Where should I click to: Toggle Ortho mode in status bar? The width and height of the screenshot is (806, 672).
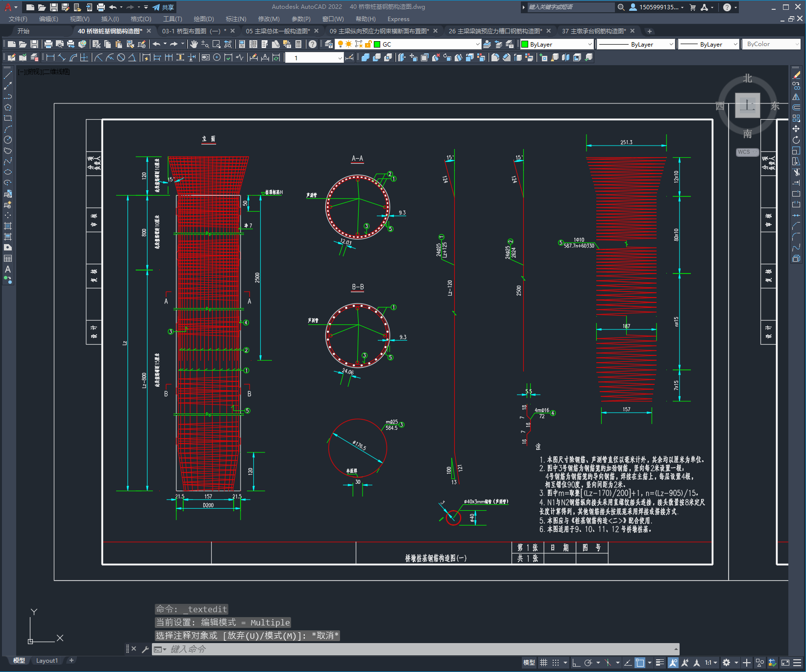tap(576, 663)
